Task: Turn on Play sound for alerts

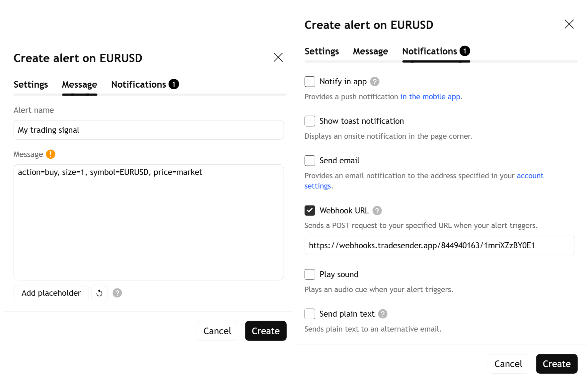Action: pyautogui.click(x=309, y=274)
